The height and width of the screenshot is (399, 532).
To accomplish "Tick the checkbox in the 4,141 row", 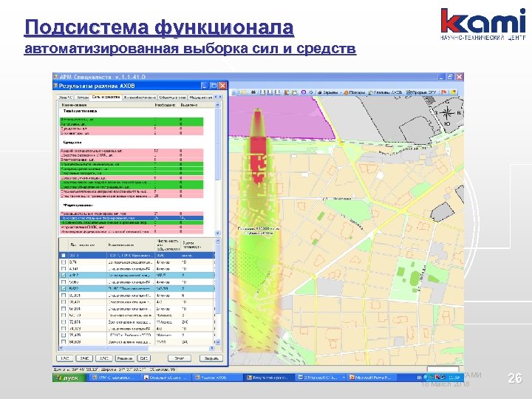I will coord(64,269).
